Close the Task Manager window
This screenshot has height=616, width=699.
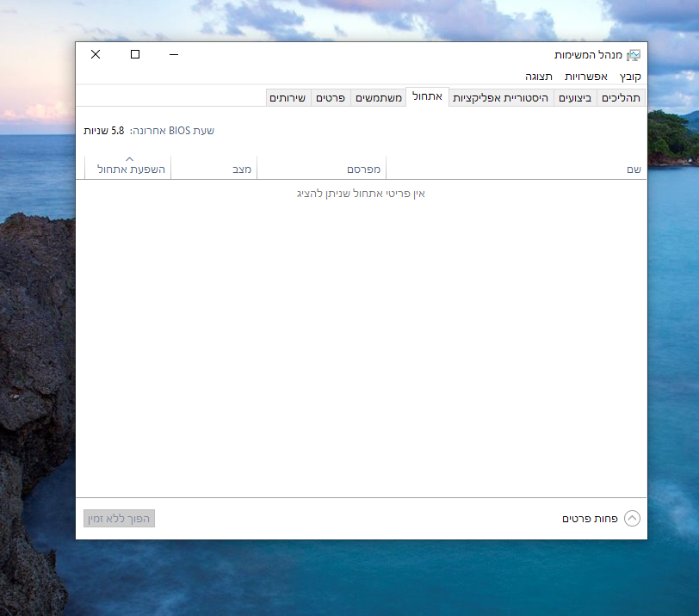click(x=96, y=54)
